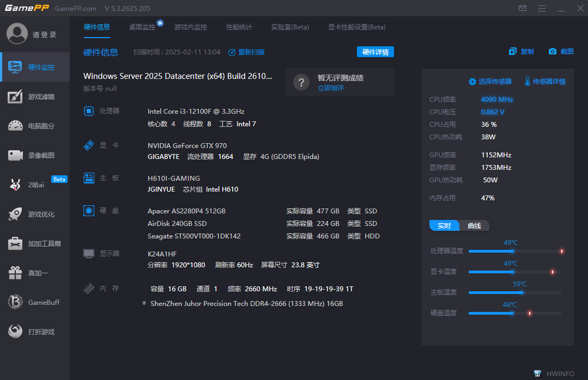The image size is (588, 380).
Task: Click the processor chip icon
Action: pos(88,111)
